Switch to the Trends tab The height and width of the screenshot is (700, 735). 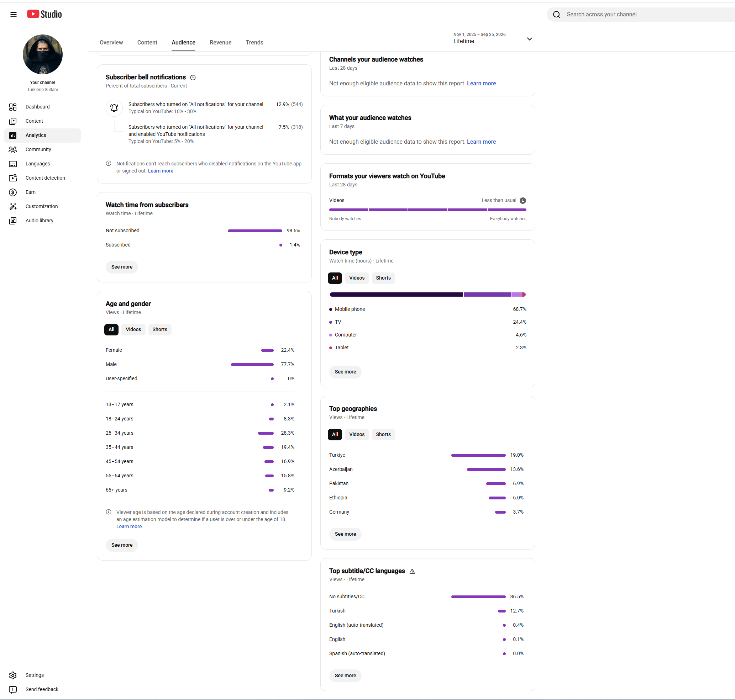[254, 43]
